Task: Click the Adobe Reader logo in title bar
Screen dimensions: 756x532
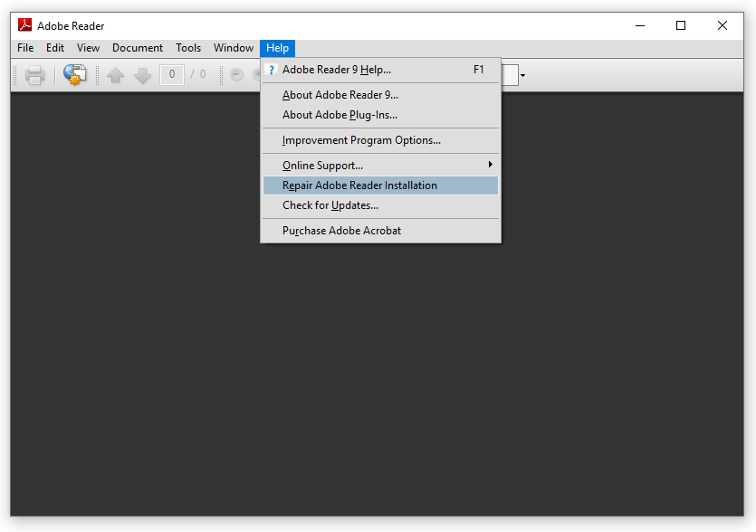Action: (x=25, y=25)
